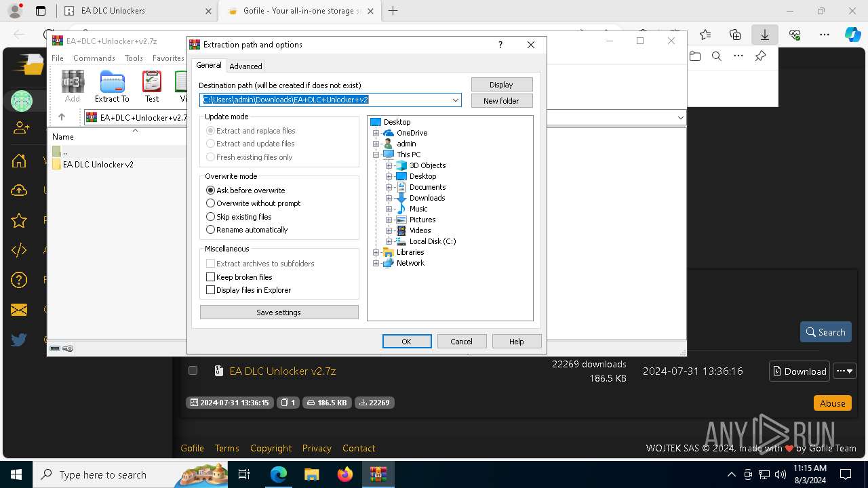Expand Downloads tree node
868x488 pixels.
[x=389, y=198]
